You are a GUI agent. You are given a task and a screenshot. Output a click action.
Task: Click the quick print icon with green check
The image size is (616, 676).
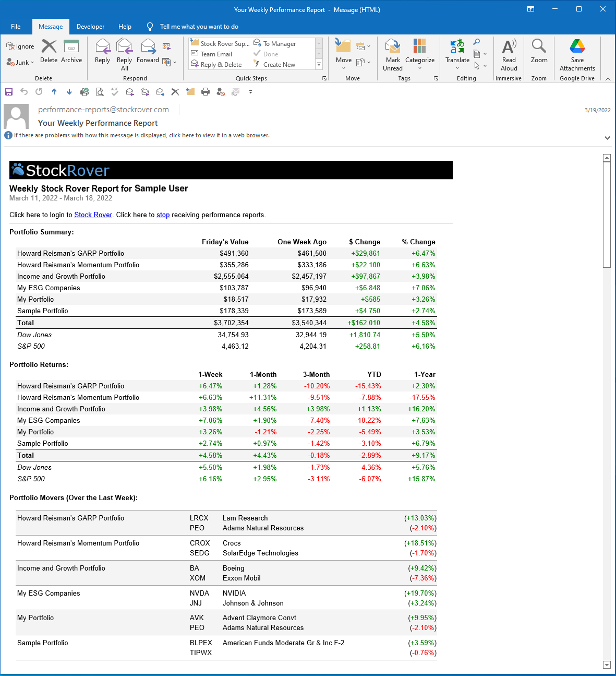pos(84,92)
